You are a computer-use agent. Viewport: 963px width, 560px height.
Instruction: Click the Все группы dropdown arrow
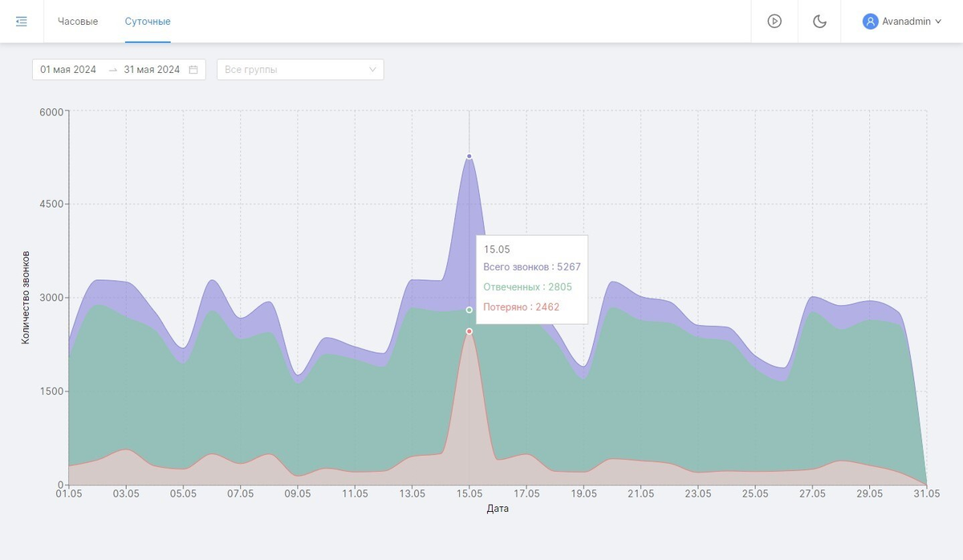click(372, 70)
